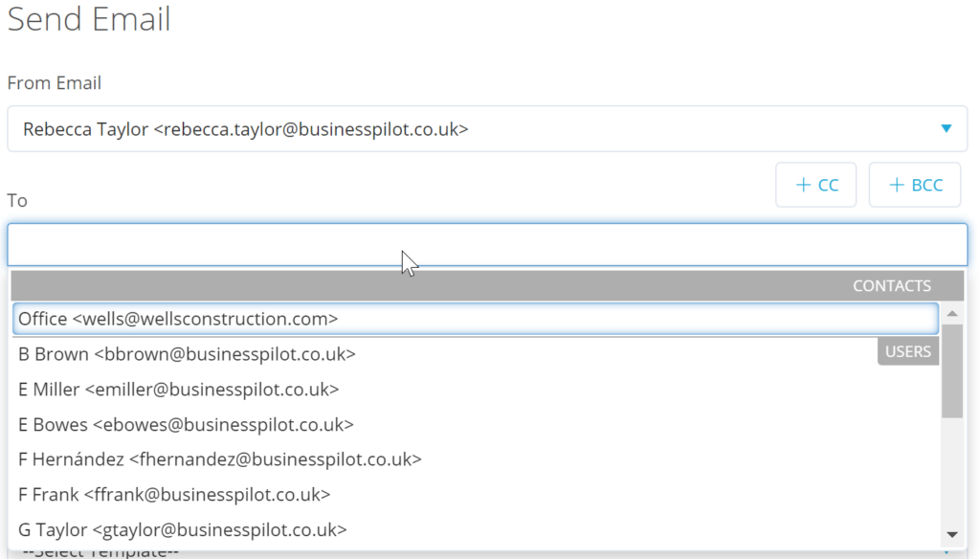The width and height of the screenshot is (980, 559).
Task: Select F Frank as the recipient
Action: 174,495
